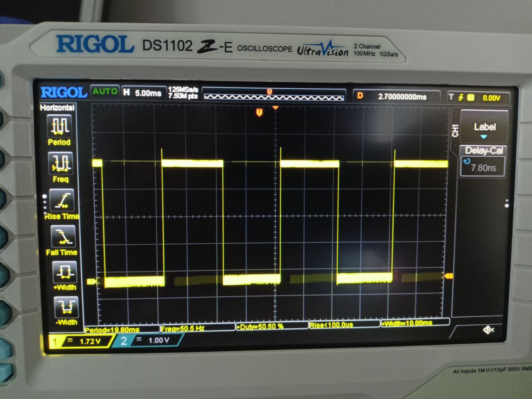Select the -Width measurement icon

pyautogui.click(x=66, y=307)
